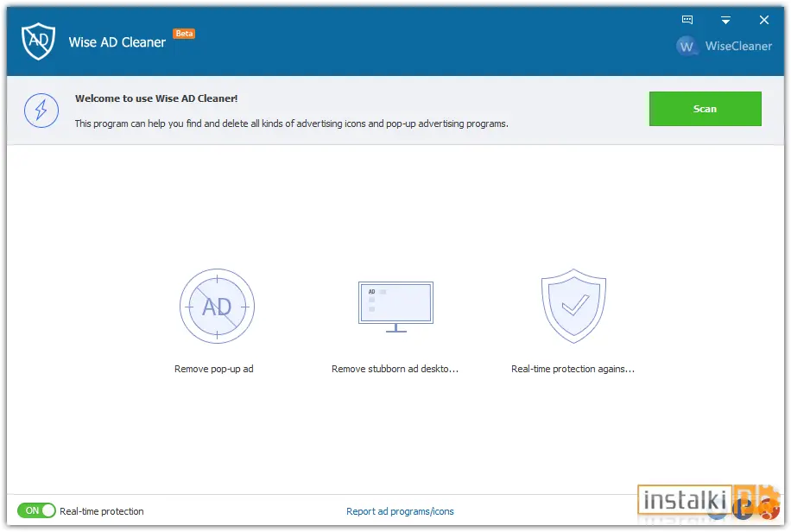Viewport: 791px width, 532px height.
Task: Close the Wise AD Cleaner window
Action: 763,20
